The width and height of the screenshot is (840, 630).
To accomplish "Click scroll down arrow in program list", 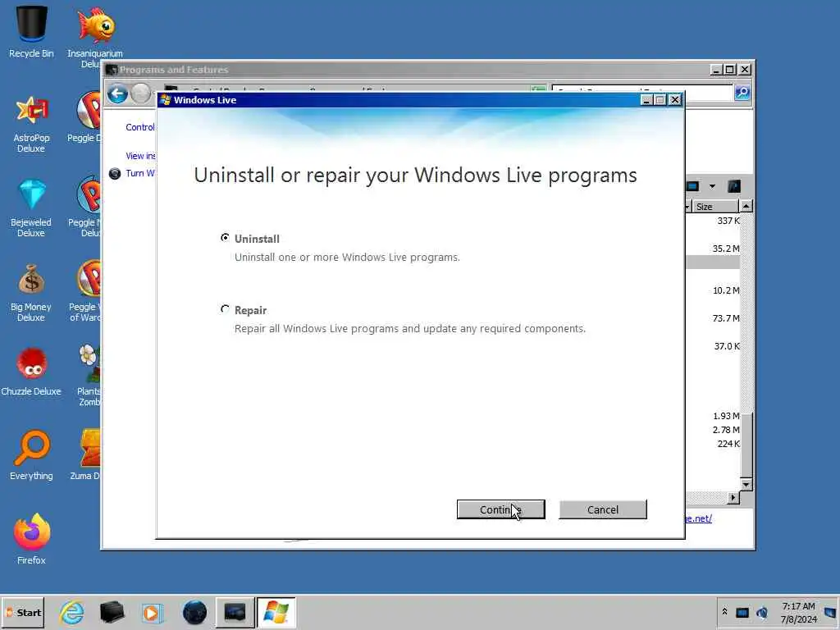I will [x=746, y=484].
